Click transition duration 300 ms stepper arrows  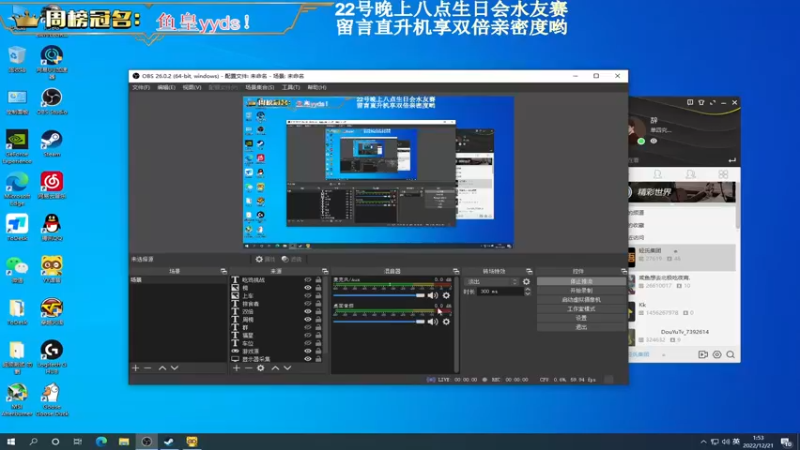point(528,291)
